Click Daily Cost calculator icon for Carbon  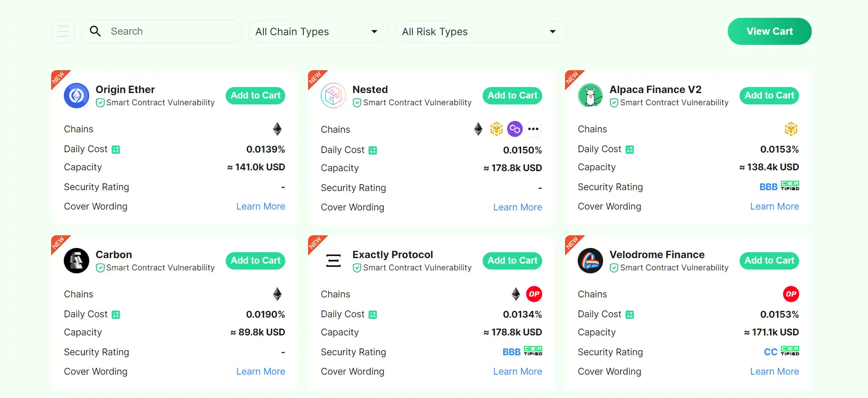(116, 314)
